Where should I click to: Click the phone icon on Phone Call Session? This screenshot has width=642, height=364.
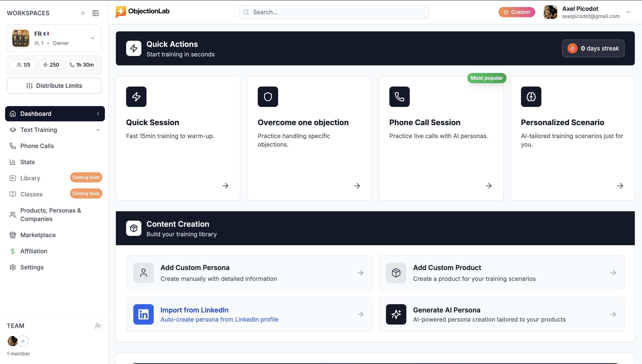pyautogui.click(x=399, y=97)
